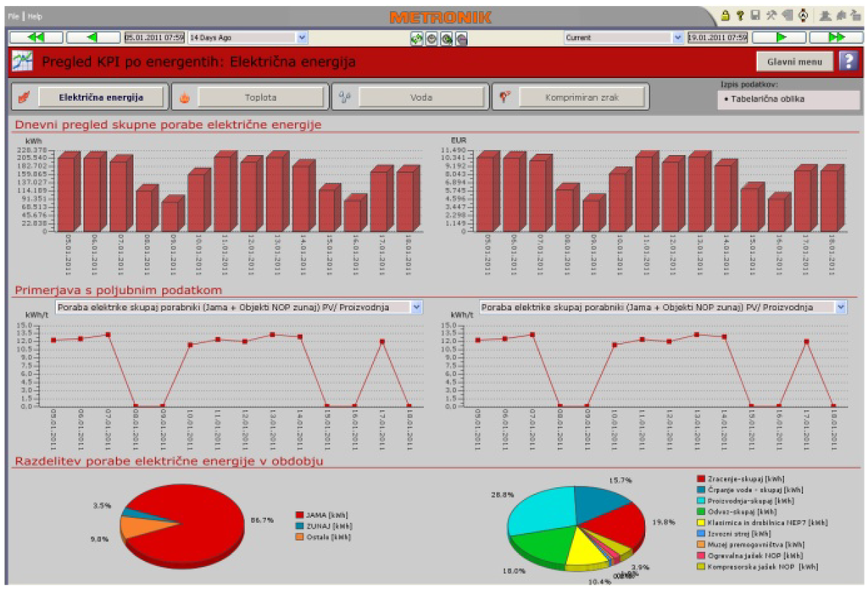Click the green refresh arrows icon
868x594 pixels.
417,38
